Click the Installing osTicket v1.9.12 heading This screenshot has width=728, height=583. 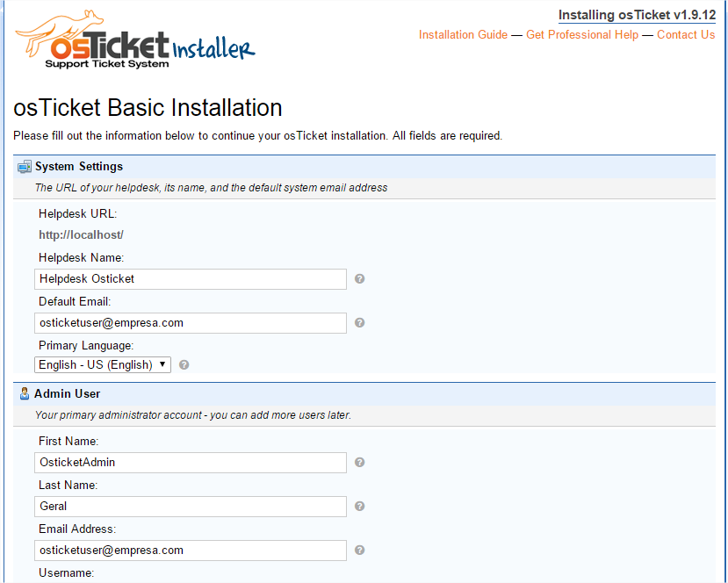pyautogui.click(x=637, y=16)
